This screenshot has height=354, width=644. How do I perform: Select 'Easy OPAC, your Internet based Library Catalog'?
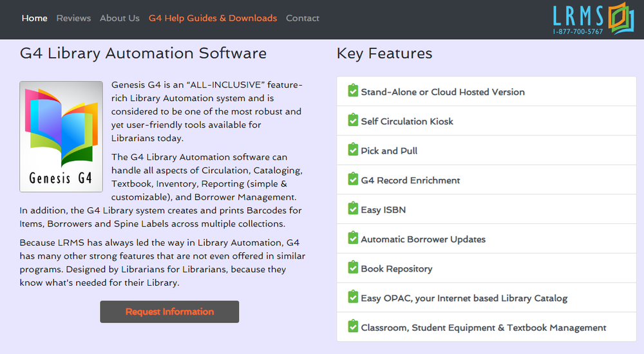tap(464, 299)
